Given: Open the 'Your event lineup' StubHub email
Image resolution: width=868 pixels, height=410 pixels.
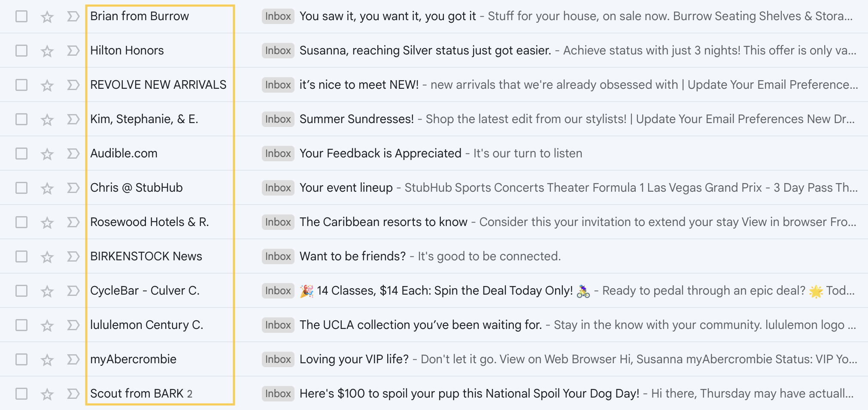Looking at the screenshot, I should 346,188.
